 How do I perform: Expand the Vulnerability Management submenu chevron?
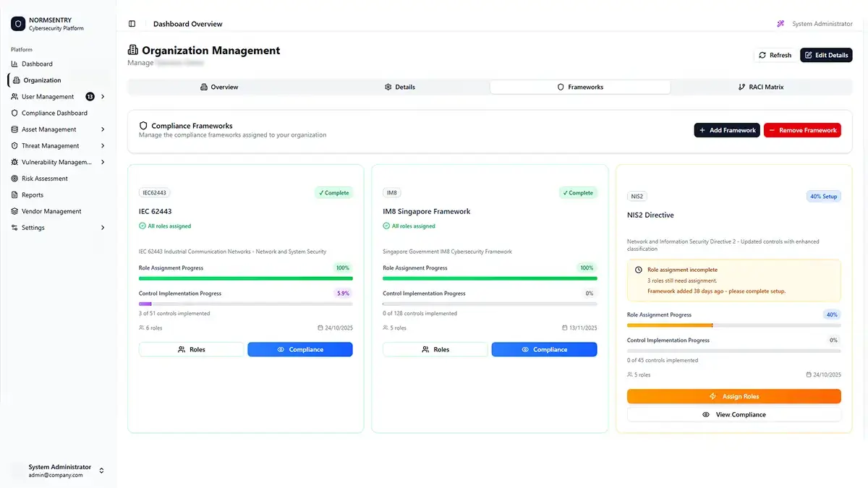click(x=103, y=163)
